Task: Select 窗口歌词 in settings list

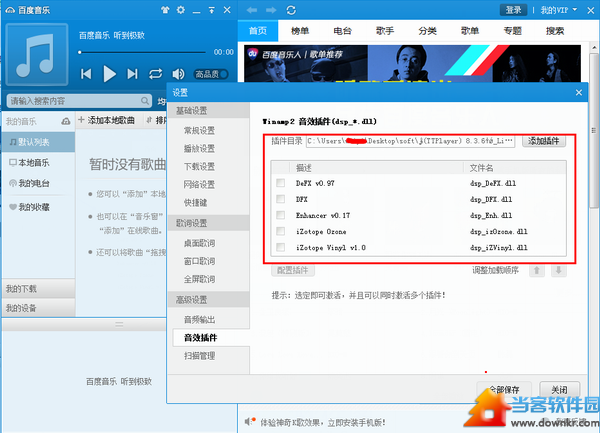Action: (199, 261)
